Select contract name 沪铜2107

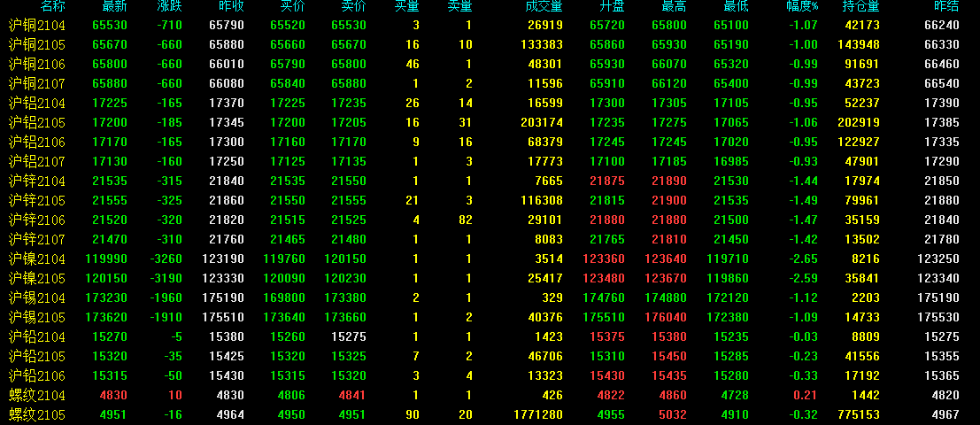(x=37, y=84)
